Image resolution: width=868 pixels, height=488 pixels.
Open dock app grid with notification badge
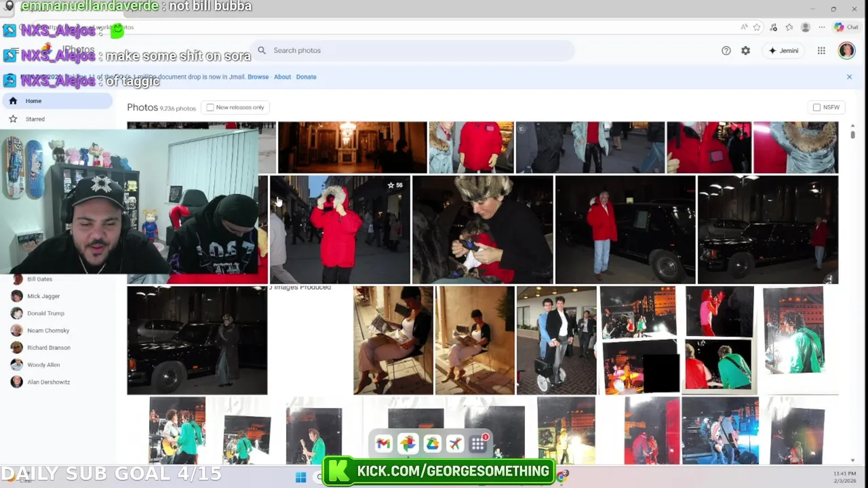[479, 444]
